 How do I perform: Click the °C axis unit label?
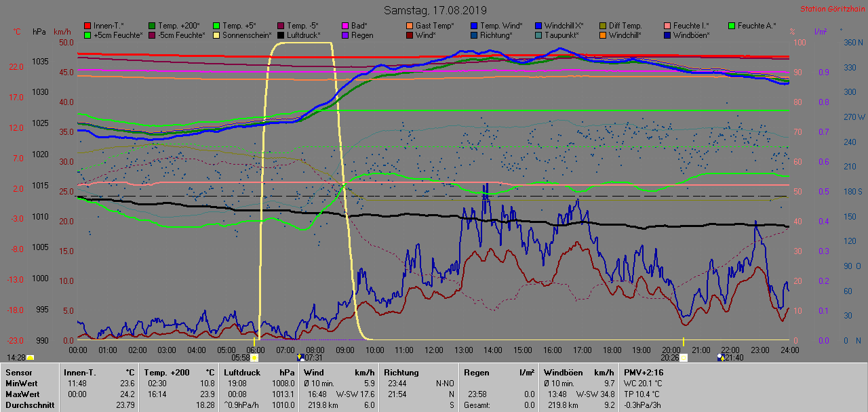(x=17, y=33)
